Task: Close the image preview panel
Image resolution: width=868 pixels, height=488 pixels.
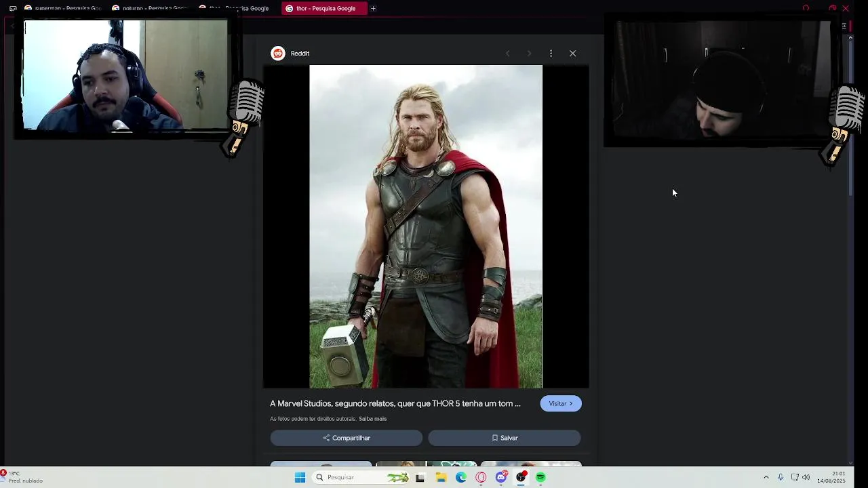Action: click(x=572, y=54)
